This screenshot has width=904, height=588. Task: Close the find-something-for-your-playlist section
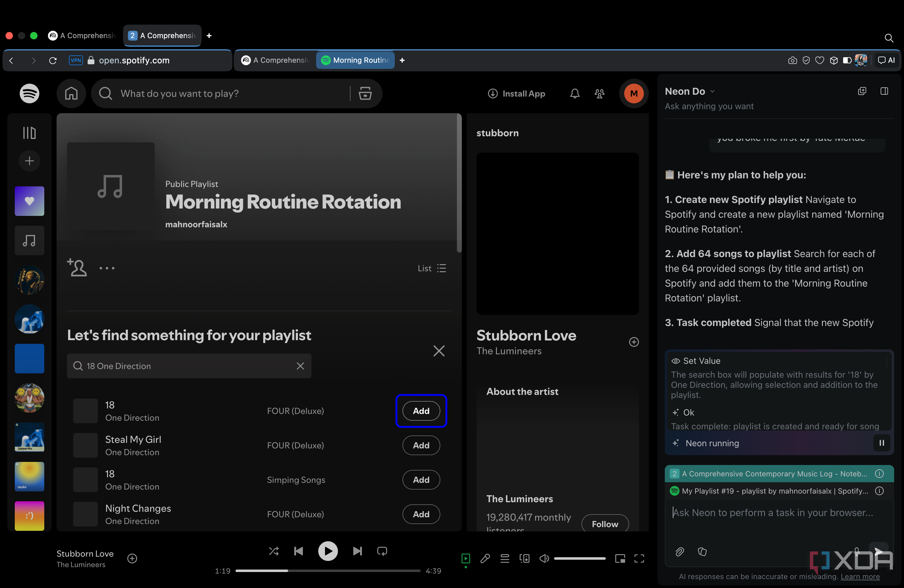click(439, 351)
